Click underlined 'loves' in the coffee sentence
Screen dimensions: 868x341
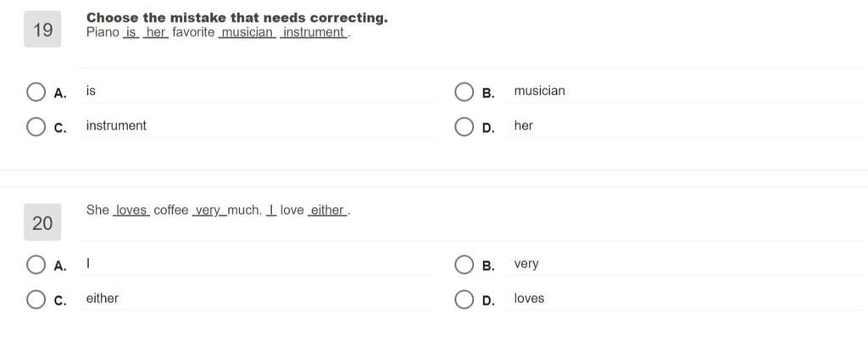click(131, 210)
